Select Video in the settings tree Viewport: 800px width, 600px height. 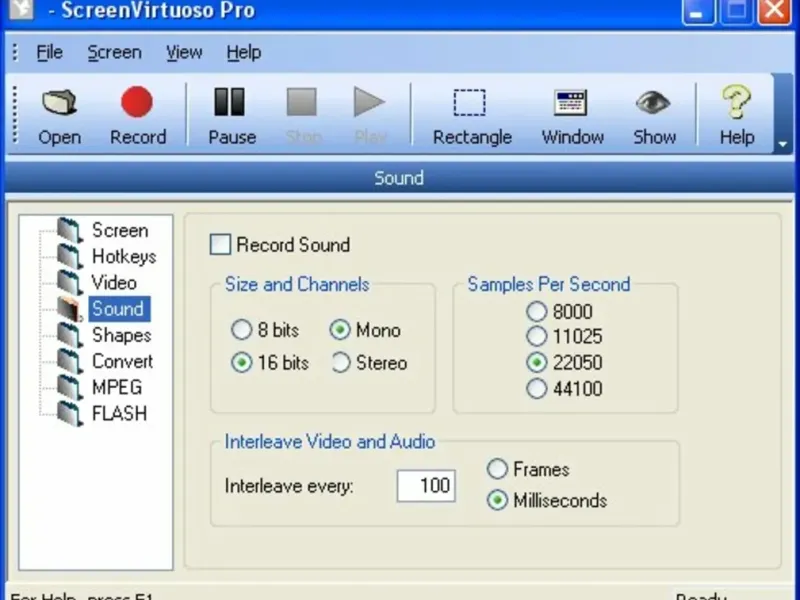click(114, 282)
